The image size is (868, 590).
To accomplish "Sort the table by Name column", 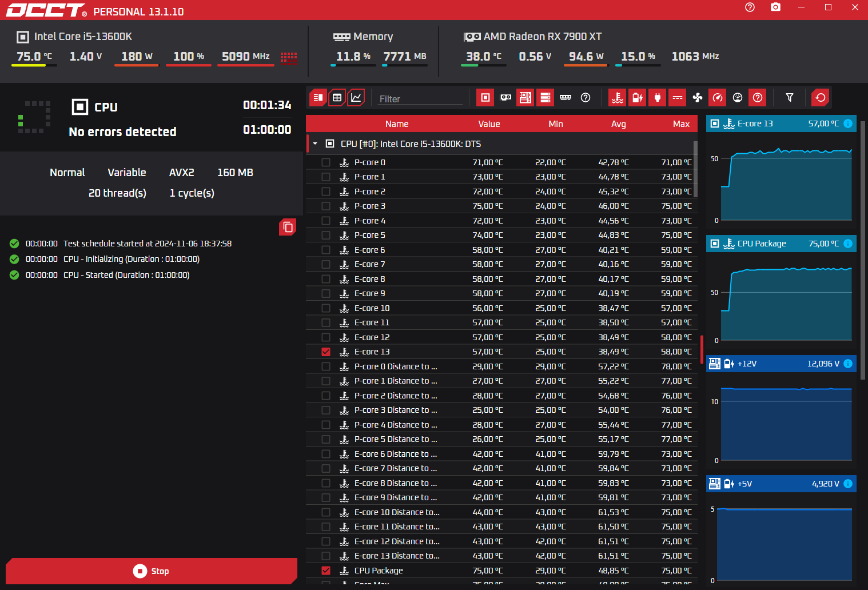I will tap(397, 124).
